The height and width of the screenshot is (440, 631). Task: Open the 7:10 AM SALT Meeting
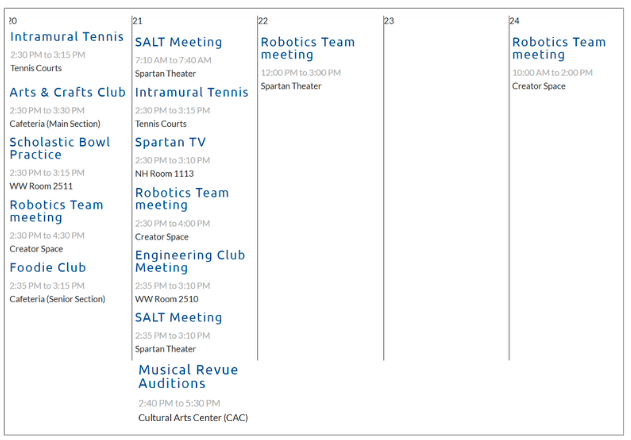tap(179, 42)
